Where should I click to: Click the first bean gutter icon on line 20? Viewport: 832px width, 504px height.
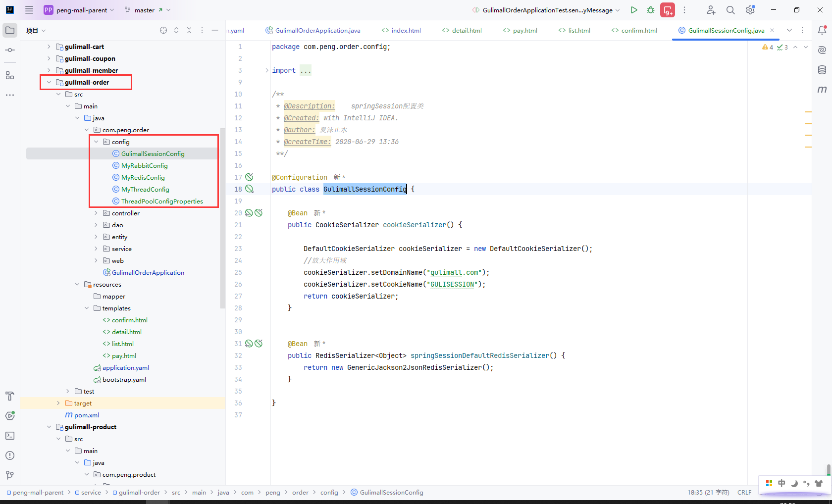[x=249, y=213]
